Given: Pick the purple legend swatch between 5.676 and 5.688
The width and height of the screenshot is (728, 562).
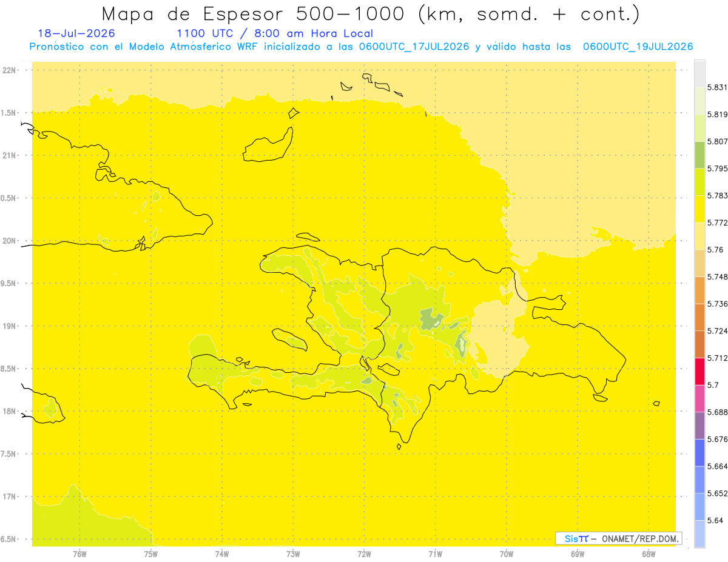Looking at the screenshot, I should (x=699, y=426).
